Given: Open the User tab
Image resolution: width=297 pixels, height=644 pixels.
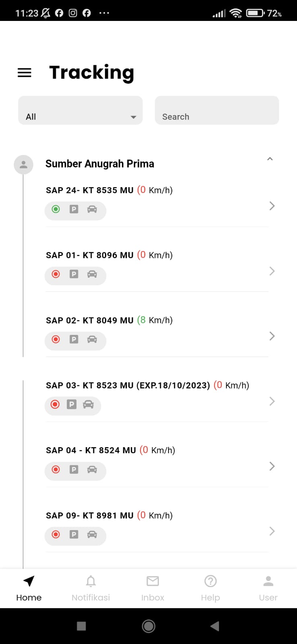Looking at the screenshot, I should coord(268,588).
